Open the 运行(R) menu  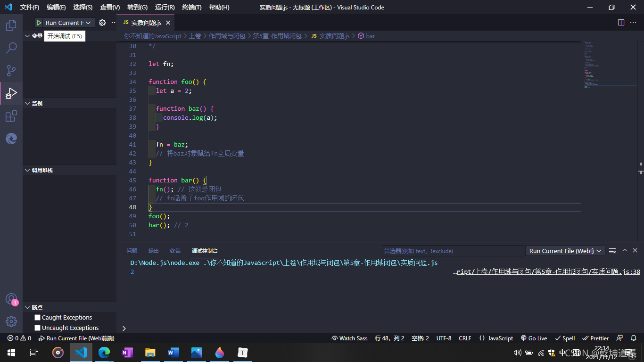click(x=165, y=8)
